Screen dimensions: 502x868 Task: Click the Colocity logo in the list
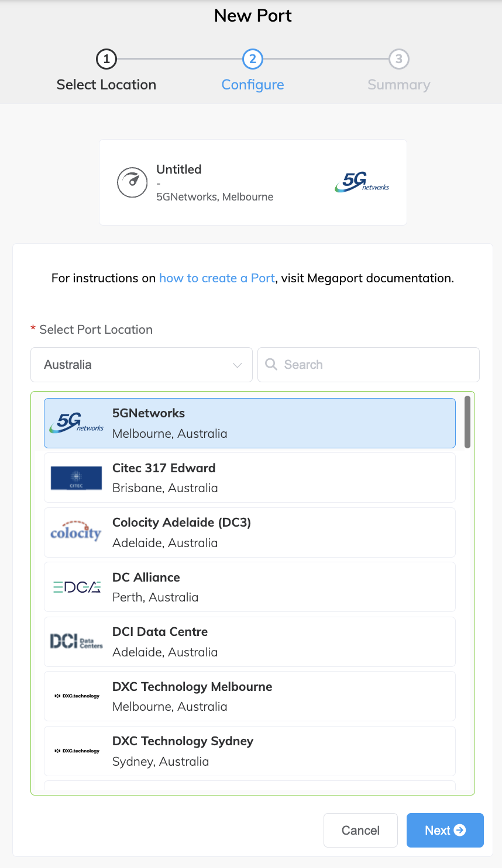pos(76,531)
